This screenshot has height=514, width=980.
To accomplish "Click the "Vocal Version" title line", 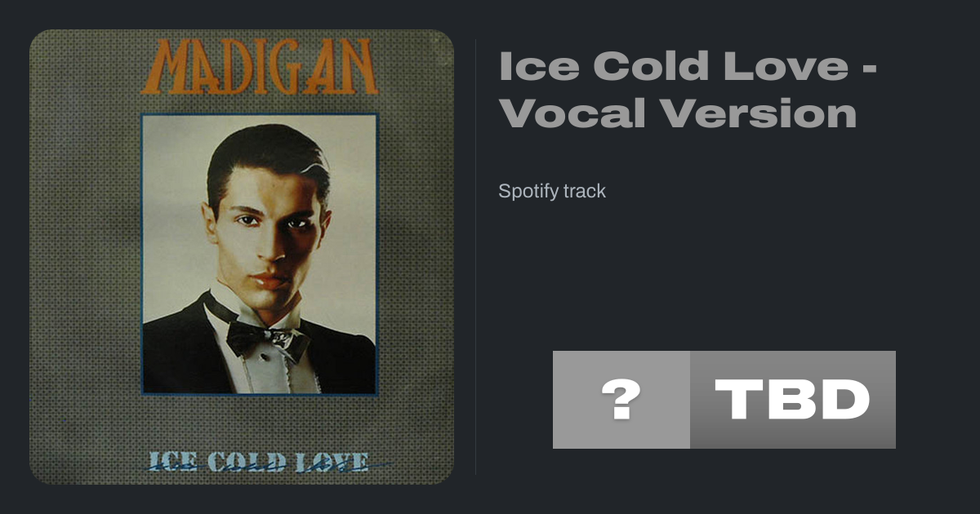I will (678, 113).
